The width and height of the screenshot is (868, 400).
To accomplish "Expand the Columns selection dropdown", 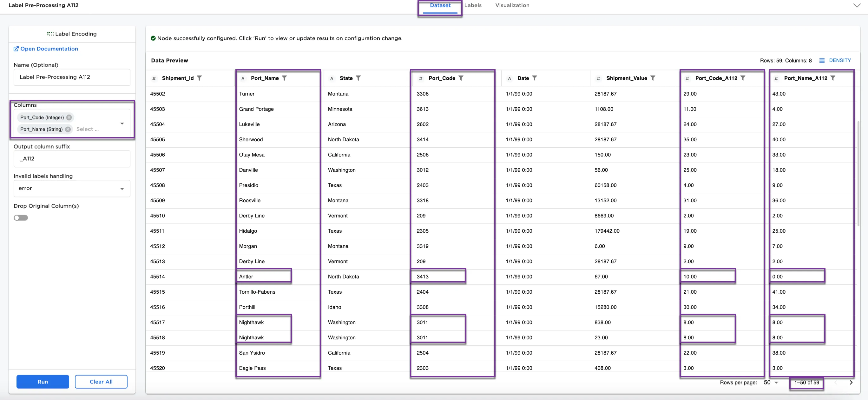I will pyautogui.click(x=122, y=123).
